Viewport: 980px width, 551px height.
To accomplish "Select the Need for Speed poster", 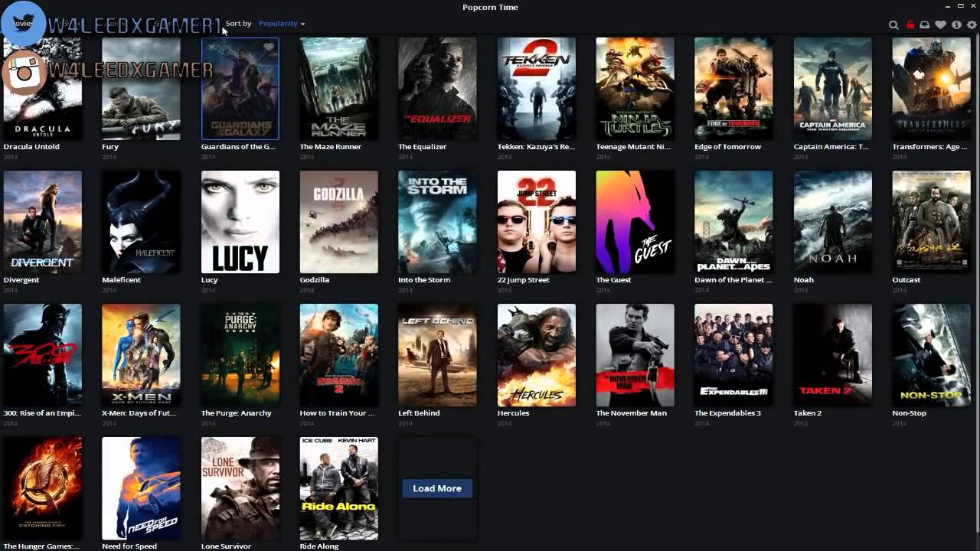I will [142, 488].
